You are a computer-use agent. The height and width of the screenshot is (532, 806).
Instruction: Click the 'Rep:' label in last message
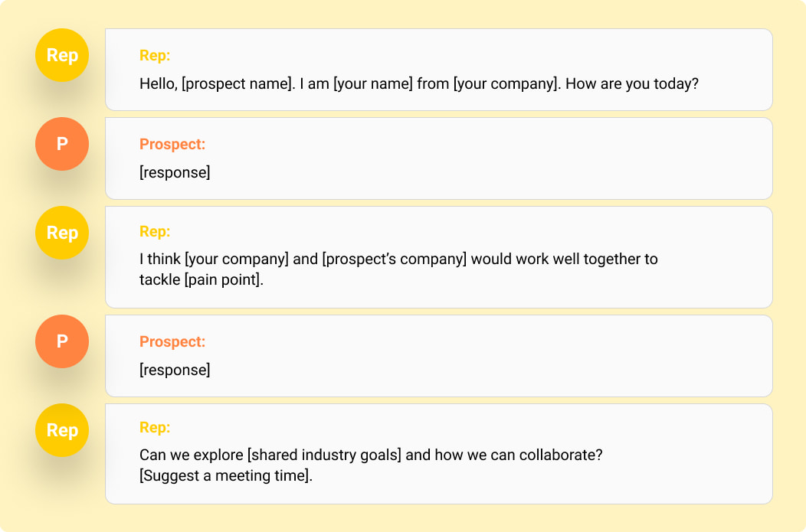coord(155,428)
